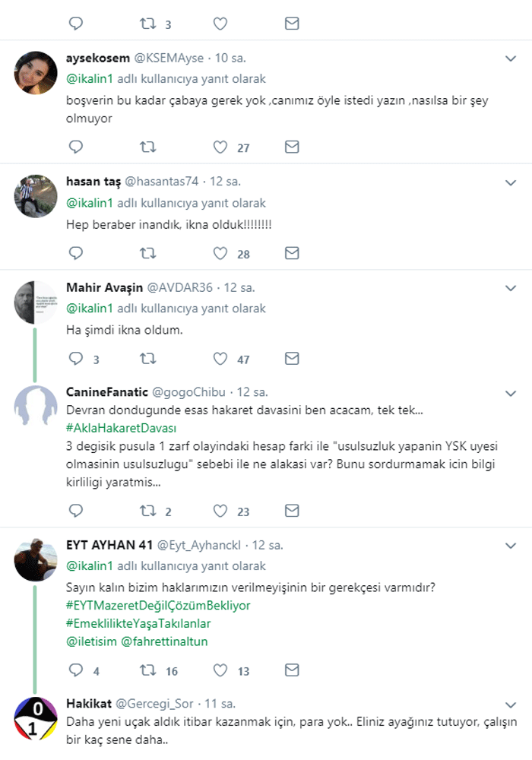Send CanineFanatic's tweet via direct message
Viewport: 532px width, 760px height.
(292, 510)
